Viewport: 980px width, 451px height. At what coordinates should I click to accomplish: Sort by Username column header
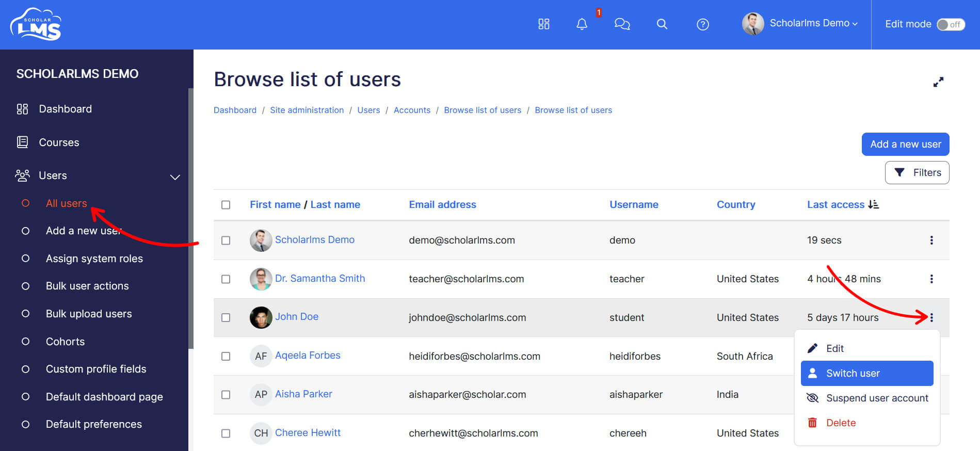pos(634,204)
